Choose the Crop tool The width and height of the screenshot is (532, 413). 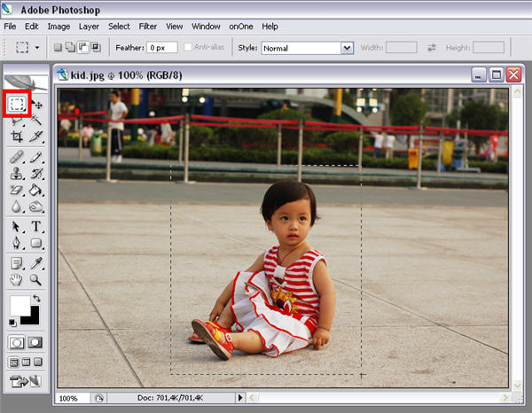[x=17, y=137]
